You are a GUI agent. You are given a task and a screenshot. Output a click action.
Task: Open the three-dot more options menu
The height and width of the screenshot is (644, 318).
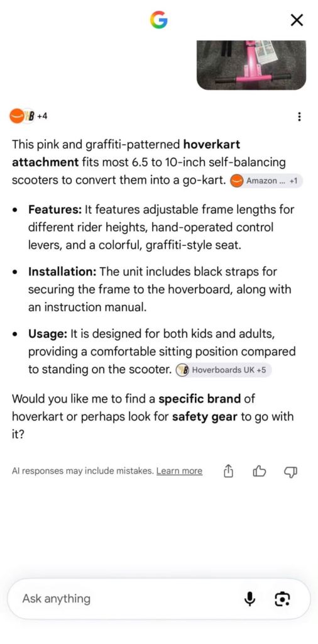click(299, 116)
